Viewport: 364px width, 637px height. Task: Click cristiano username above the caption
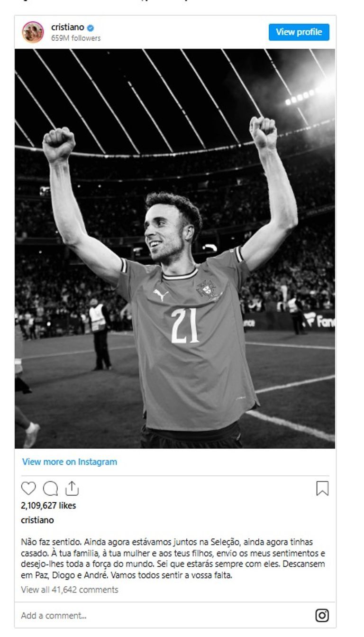click(37, 520)
